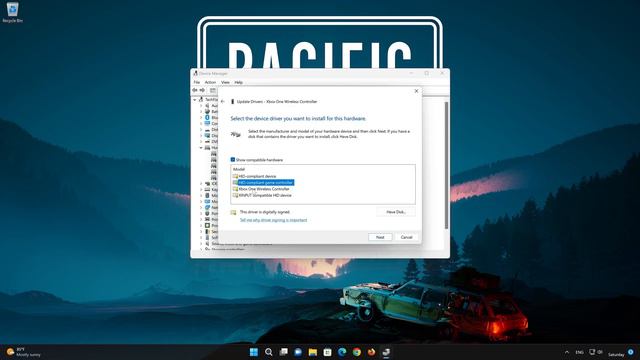Open the View menu in Device Manager
The height and width of the screenshot is (360, 640).
point(225,82)
